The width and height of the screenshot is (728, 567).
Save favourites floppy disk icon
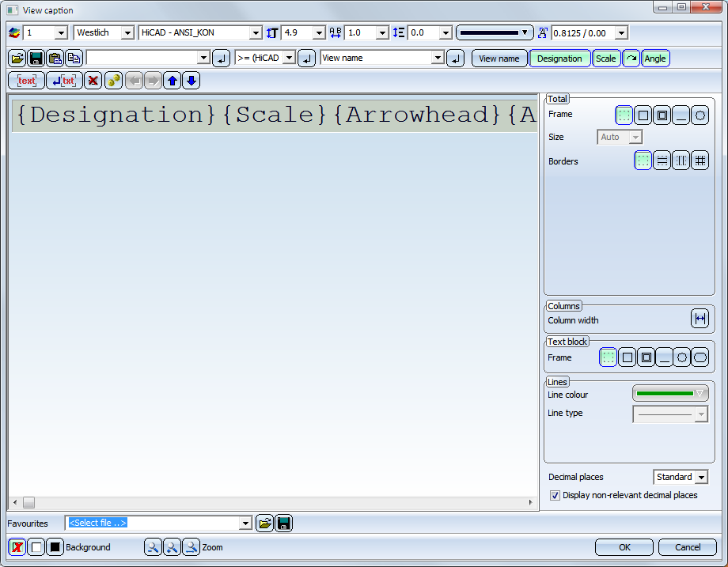tap(283, 524)
